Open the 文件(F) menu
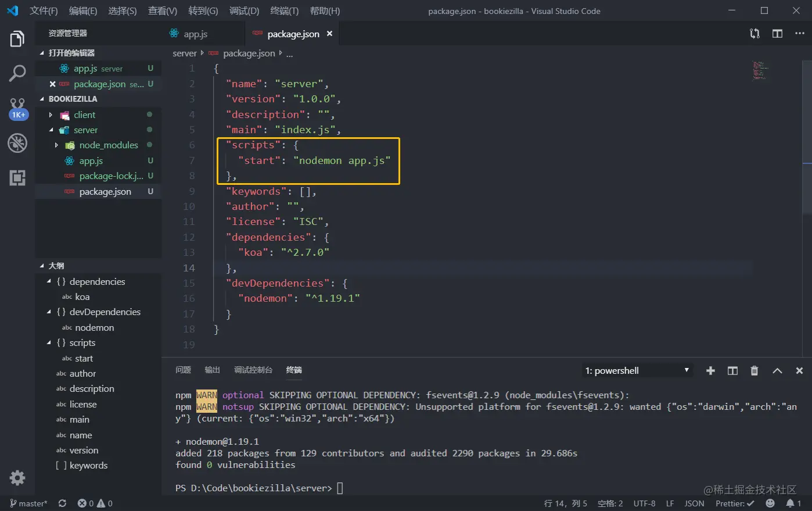 pyautogui.click(x=44, y=11)
